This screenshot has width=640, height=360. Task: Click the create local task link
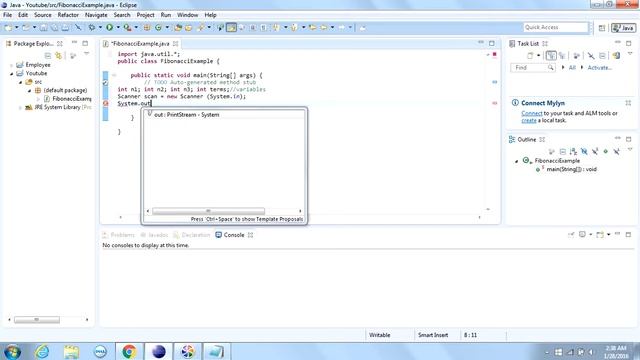point(529,120)
